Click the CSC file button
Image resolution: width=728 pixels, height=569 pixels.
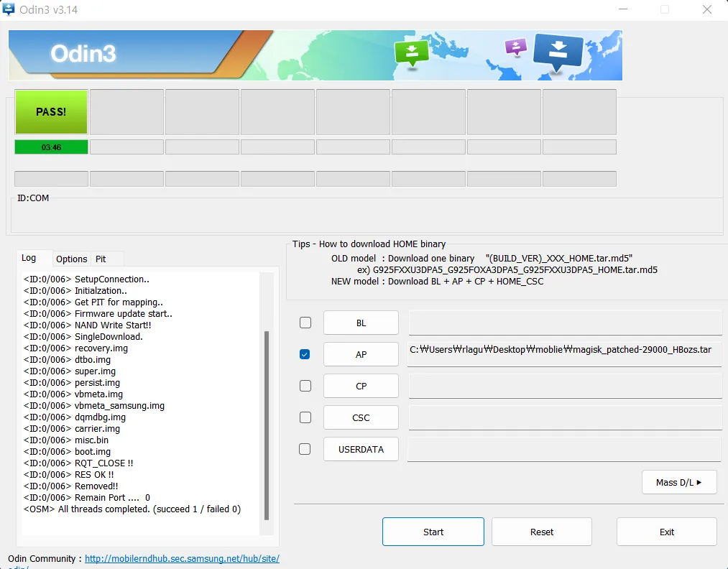[361, 417]
